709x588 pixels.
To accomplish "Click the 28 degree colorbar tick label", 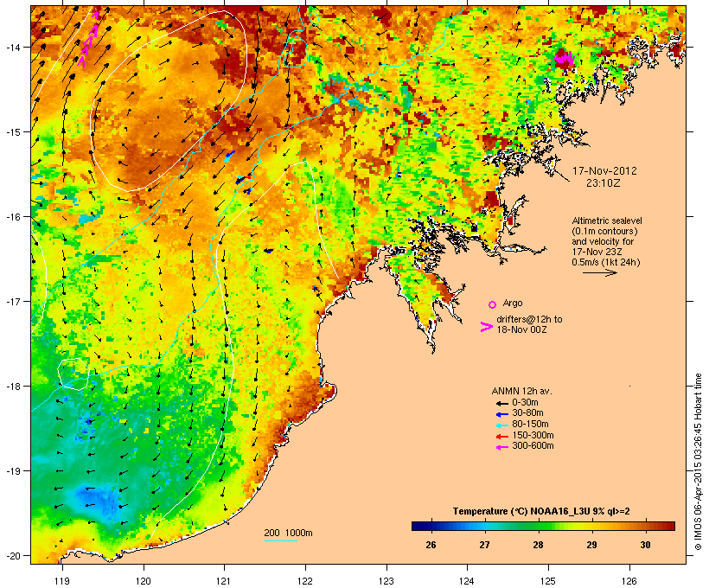I will coord(538,545).
